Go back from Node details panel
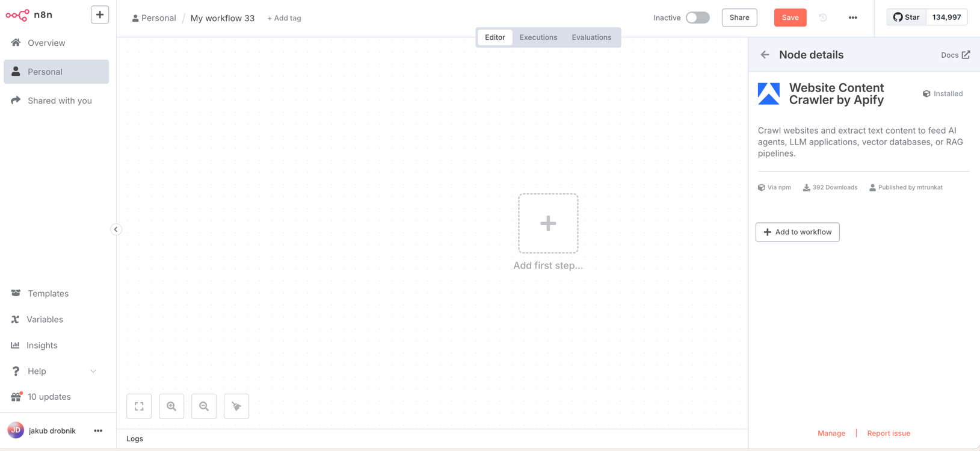This screenshot has width=980, height=451. pos(765,55)
